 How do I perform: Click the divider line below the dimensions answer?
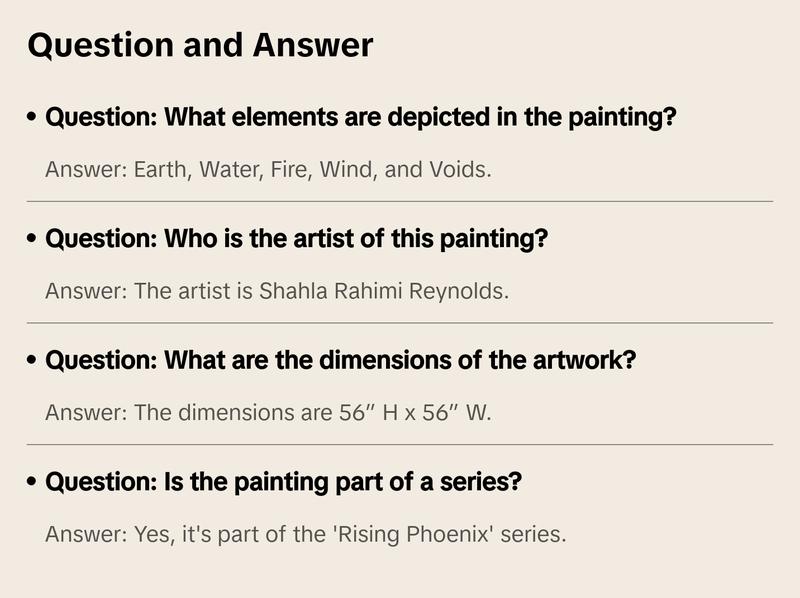point(400,444)
